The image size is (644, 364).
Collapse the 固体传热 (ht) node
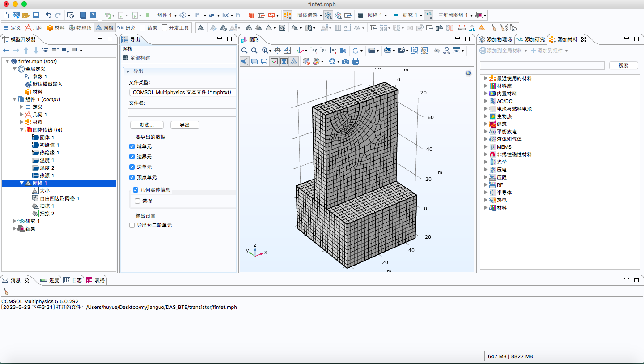point(22,130)
